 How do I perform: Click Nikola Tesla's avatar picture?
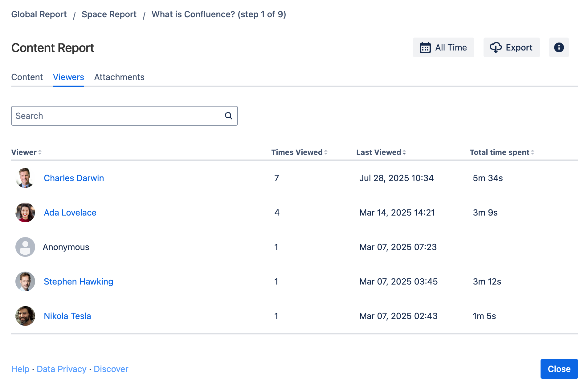coord(25,316)
